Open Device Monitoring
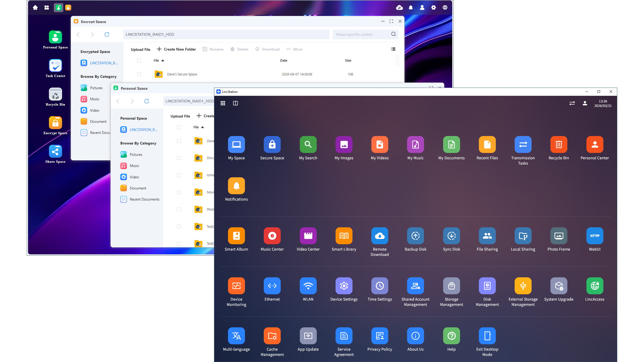Screen dimensions: 644x362 coord(236,286)
